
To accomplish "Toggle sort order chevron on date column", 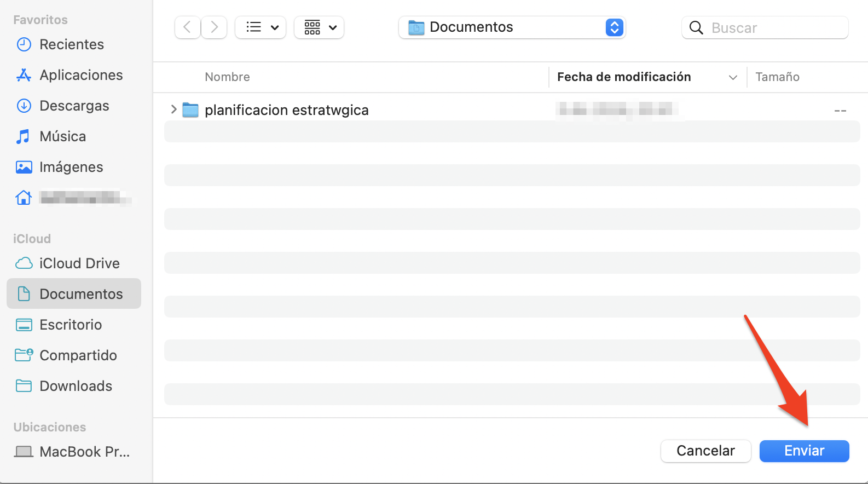I will 733,77.
